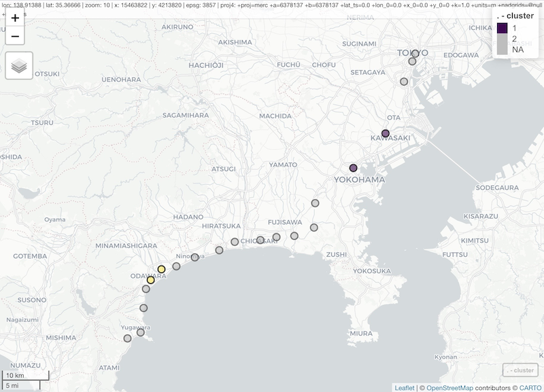Click the cluster button at bottom right
This screenshot has height=392, width=544.
(x=520, y=370)
